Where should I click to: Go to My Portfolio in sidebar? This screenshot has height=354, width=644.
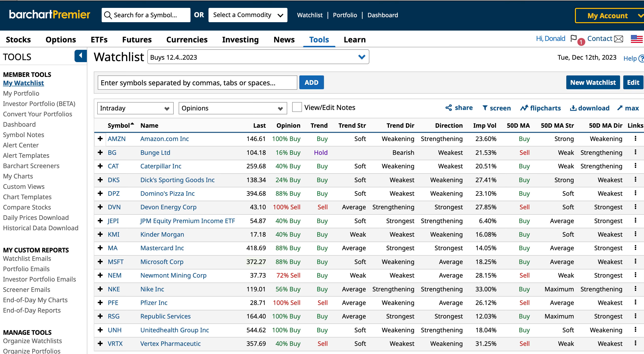click(21, 93)
